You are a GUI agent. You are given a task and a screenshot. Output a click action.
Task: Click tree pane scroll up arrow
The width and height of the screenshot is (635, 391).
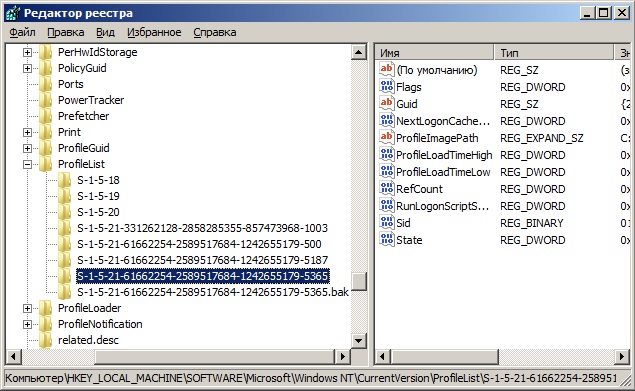(358, 52)
